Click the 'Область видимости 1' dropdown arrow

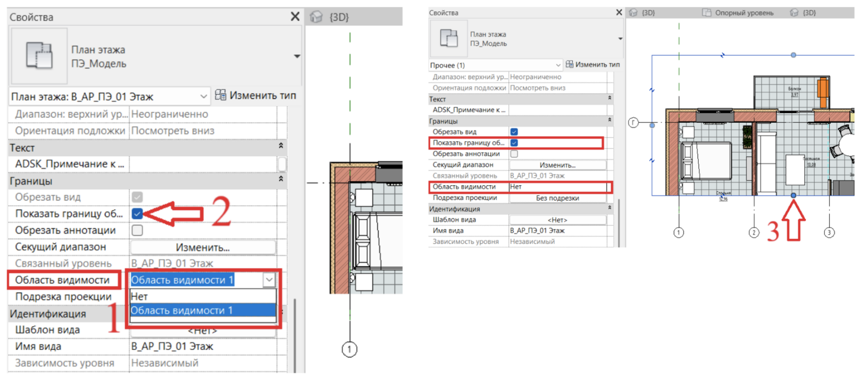coord(269,280)
